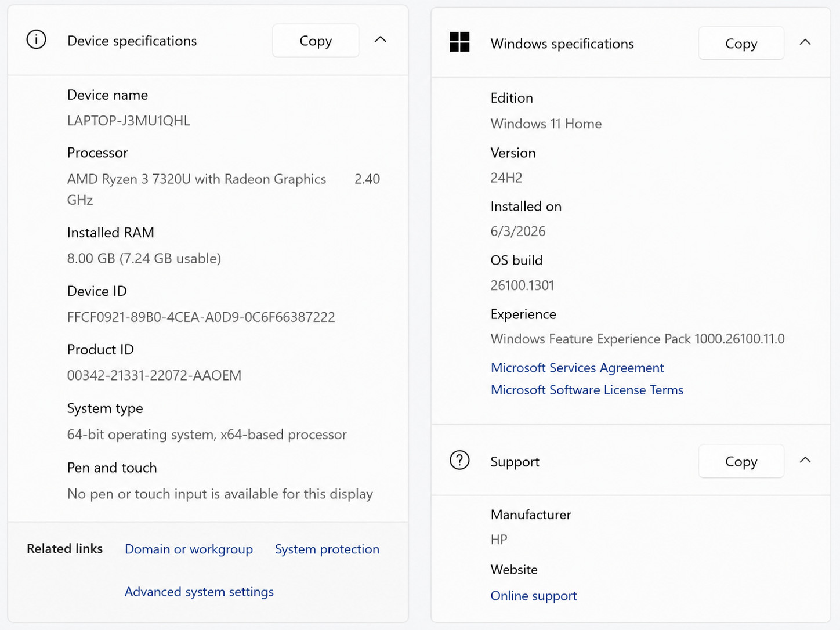
Task: Open Microsoft Software License Terms link
Action: pos(587,390)
